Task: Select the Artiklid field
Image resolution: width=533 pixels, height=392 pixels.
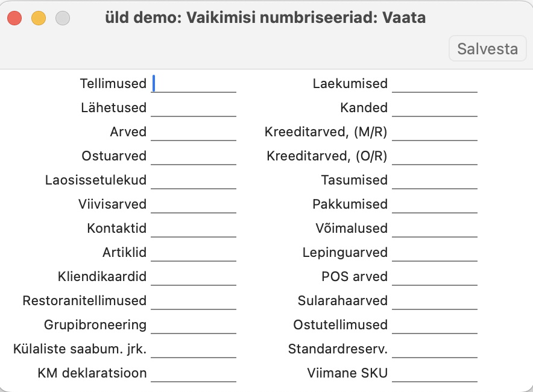Action: pos(194,253)
